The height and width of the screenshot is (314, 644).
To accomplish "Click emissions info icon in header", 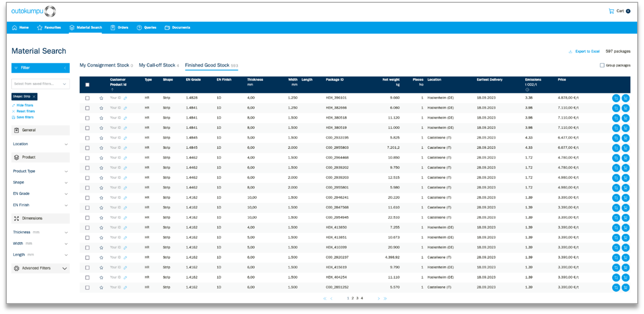I will [527, 90].
